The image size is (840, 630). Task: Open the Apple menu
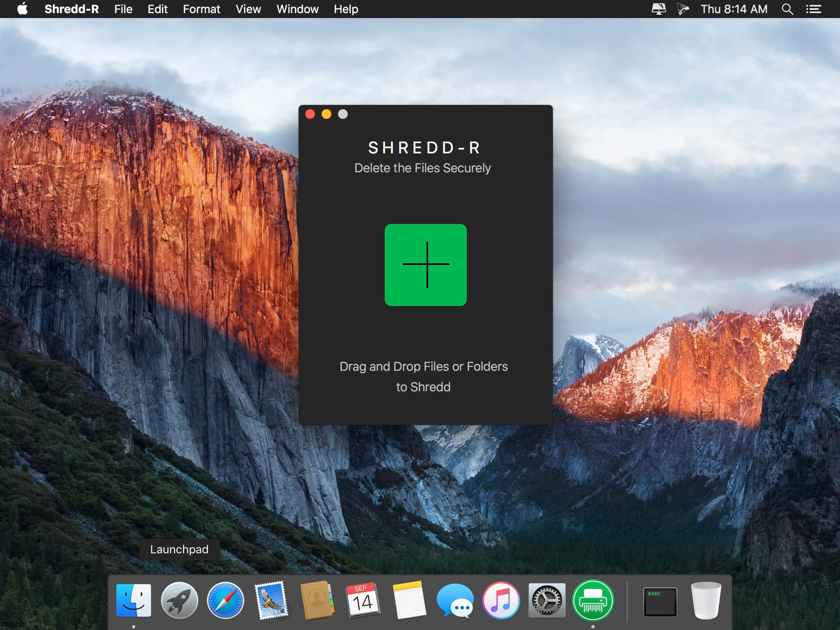(23, 9)
